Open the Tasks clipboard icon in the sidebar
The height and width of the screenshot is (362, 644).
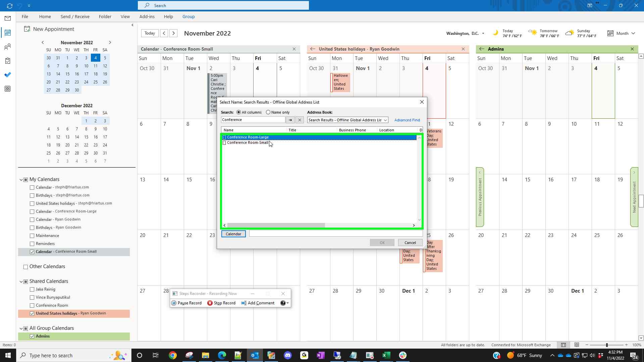8,61
